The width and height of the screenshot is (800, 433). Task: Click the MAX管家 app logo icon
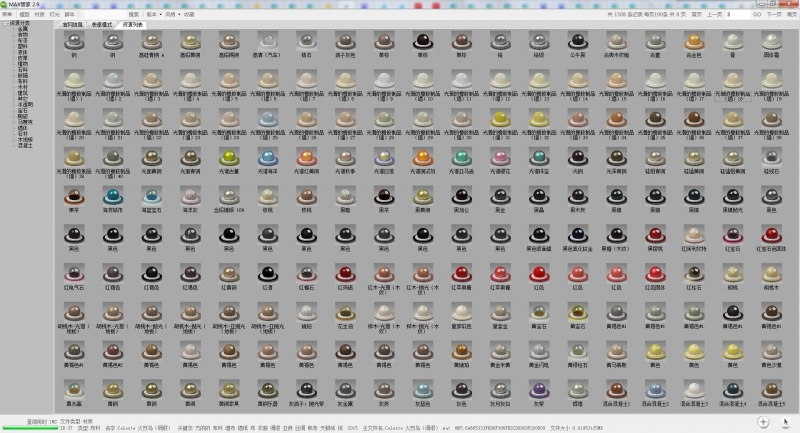(4, 4)
